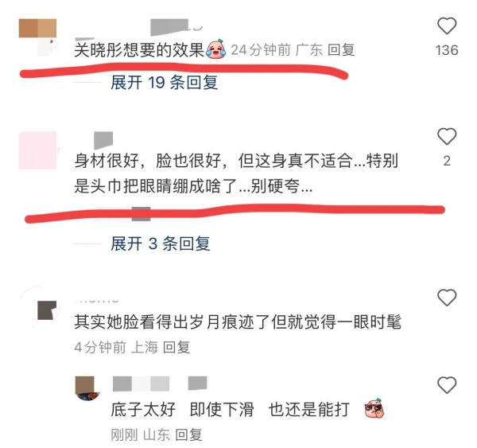477x448 pixels.
Task: Like the reply 底子太好 即使下滑
Action: pyautogui.click(x=447, y=385)
